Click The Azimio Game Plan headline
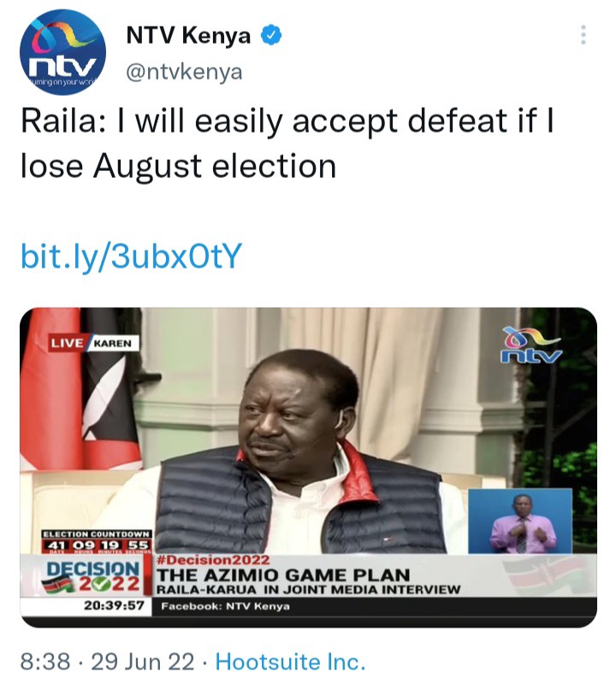616x690 pixels. (283, 575)
